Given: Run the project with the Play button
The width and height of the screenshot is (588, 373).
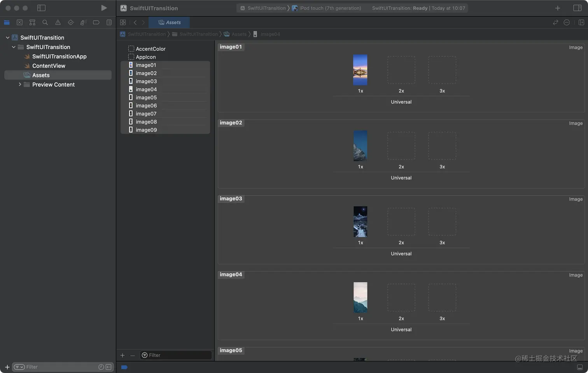Looking at the screenshot, I should click(x=104, y=8).
